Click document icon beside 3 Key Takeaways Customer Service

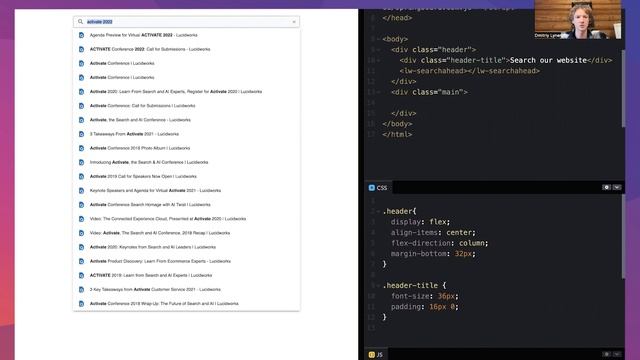point(81,289)
